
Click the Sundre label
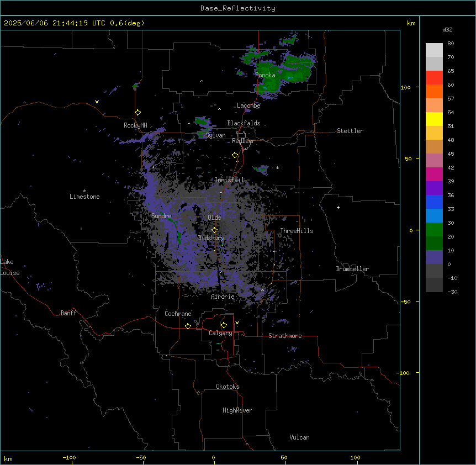161,216
